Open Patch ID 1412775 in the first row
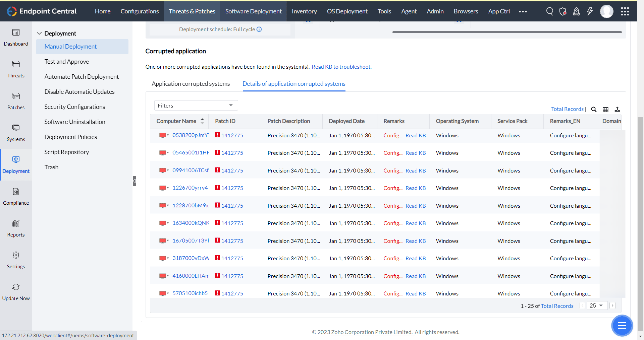Screen dimensions: 644x340 233,135
